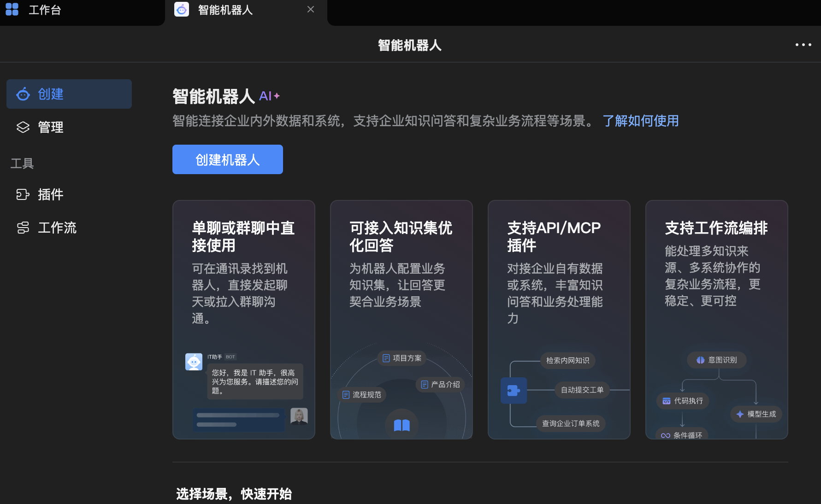Click the 查询企业订单系统 node
The height and width of the screenshot is (504, 821).
point(571,423)
